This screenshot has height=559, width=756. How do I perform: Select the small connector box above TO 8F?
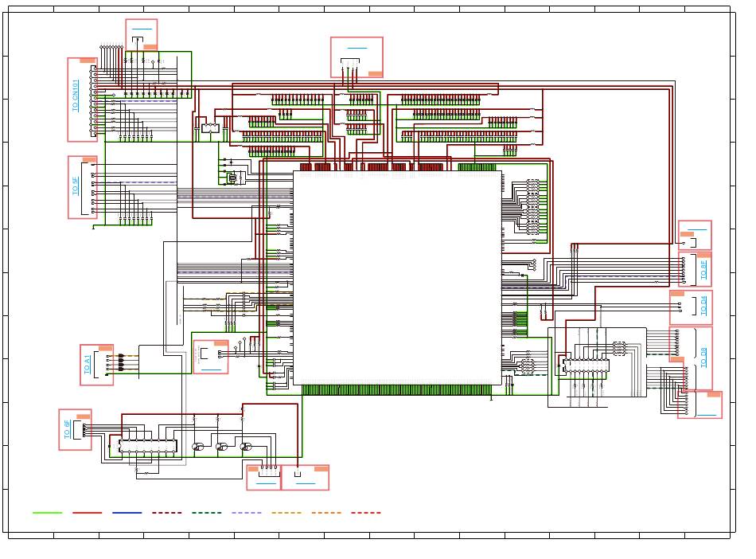click(x=695, y=236)
